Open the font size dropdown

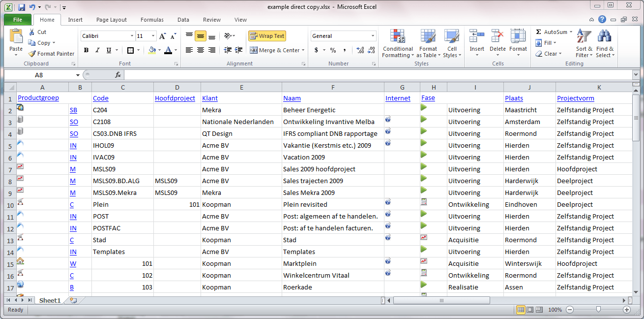tap(153, 36)
